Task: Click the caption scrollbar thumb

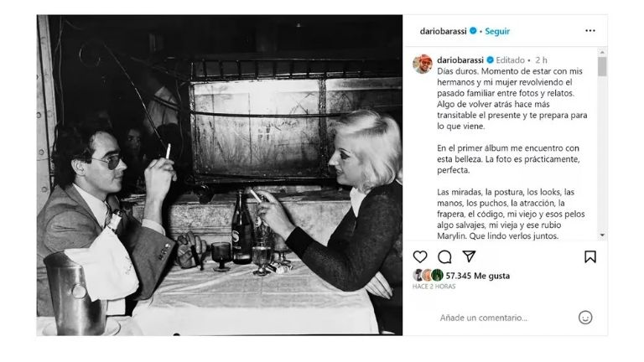Action: (x=602, y=66)
